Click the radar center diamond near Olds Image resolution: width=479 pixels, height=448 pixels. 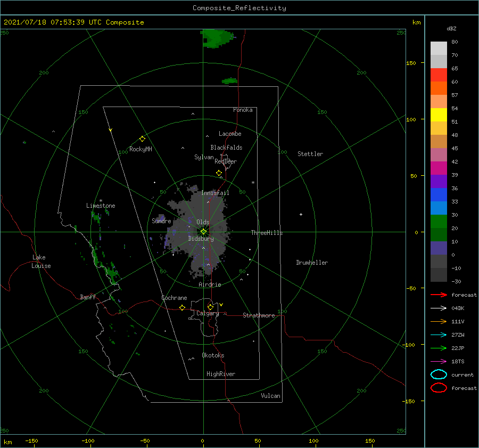[203, 232]
